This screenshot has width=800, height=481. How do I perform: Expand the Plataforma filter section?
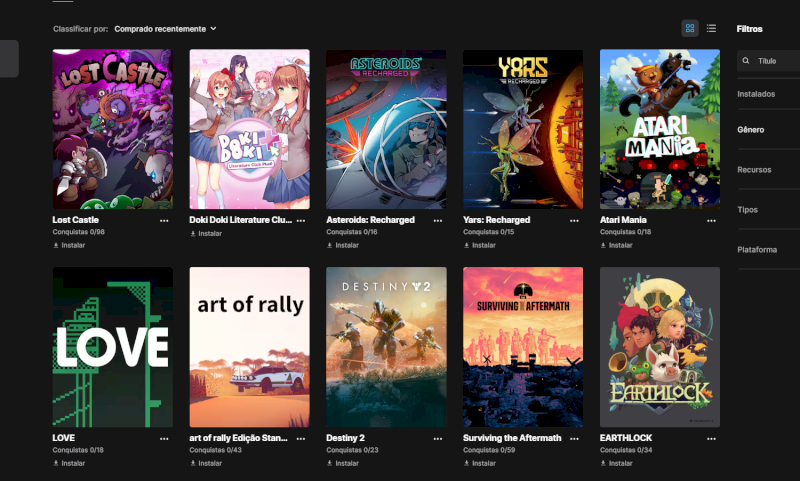pos(757,249)
